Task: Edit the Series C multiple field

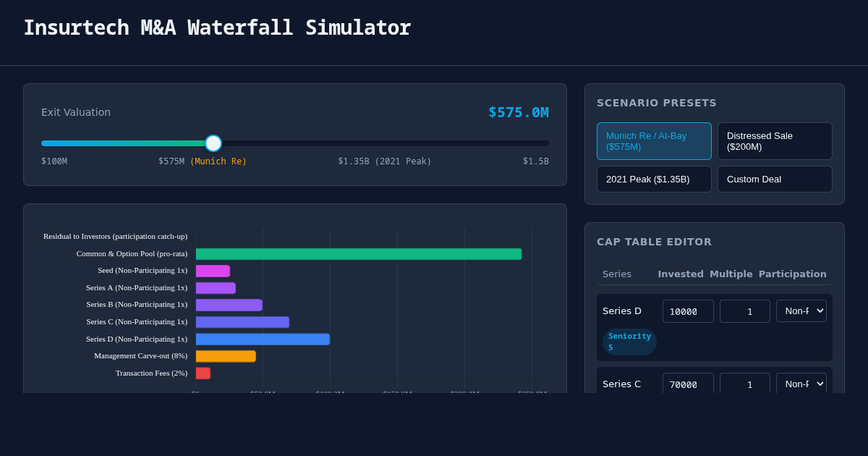Action: [745, 384]
